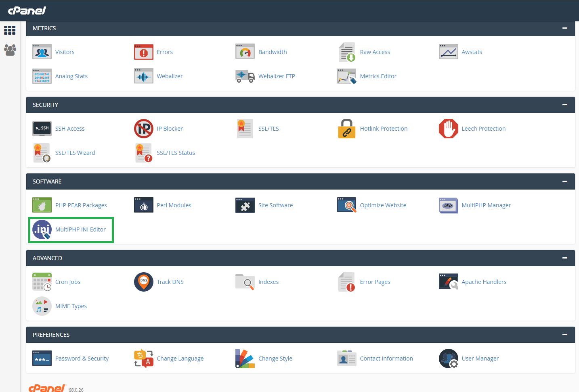Screen dimensions: 579x392
Task: Open the User Manager icon
Action: (448, 359)
